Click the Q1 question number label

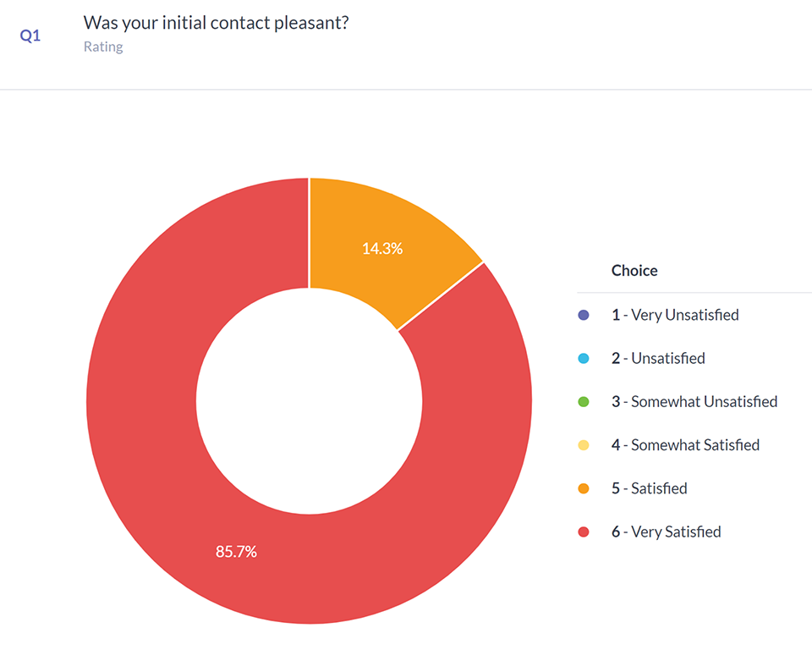point(30,36)
